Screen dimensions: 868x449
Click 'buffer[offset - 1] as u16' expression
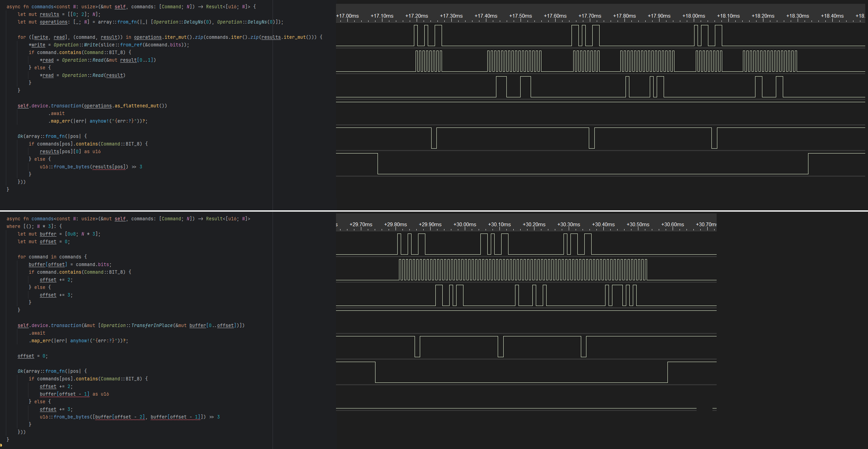pos(74,394)
